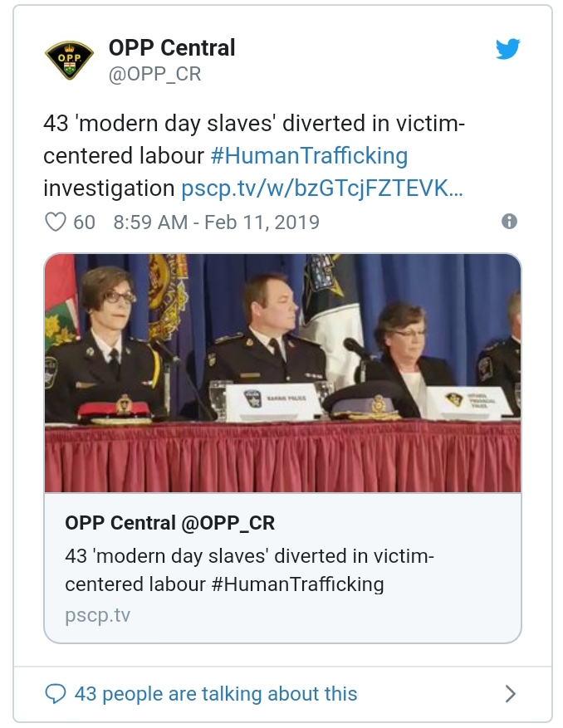This screenshot has height=728, width=563.
Task: Expand the conversation with the right chevron
Action: 511,694
